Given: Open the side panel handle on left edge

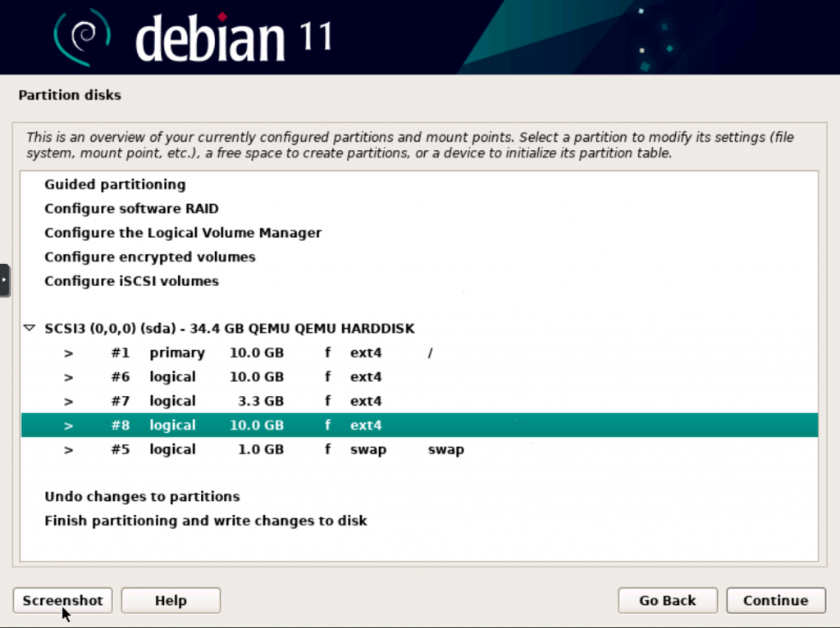Looking at the screenshot, I should (5, 280).
